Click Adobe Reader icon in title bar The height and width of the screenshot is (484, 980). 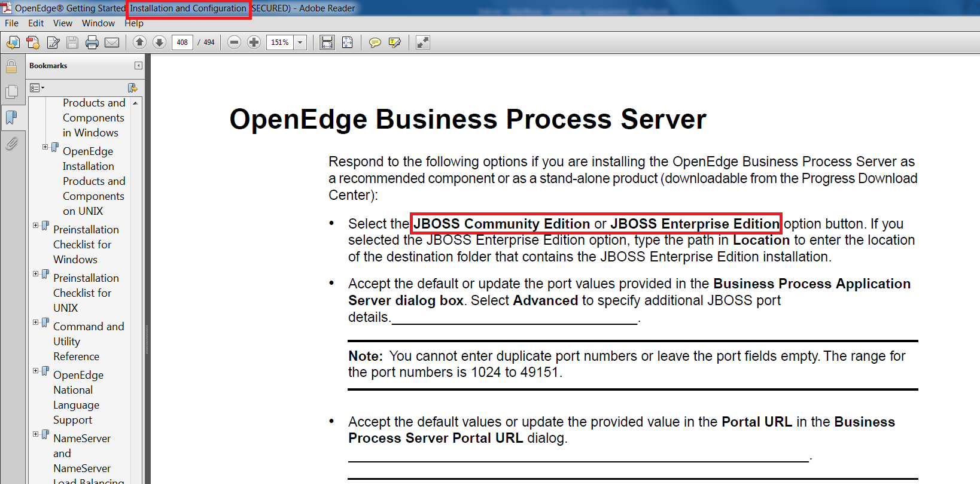click(7, 8)
